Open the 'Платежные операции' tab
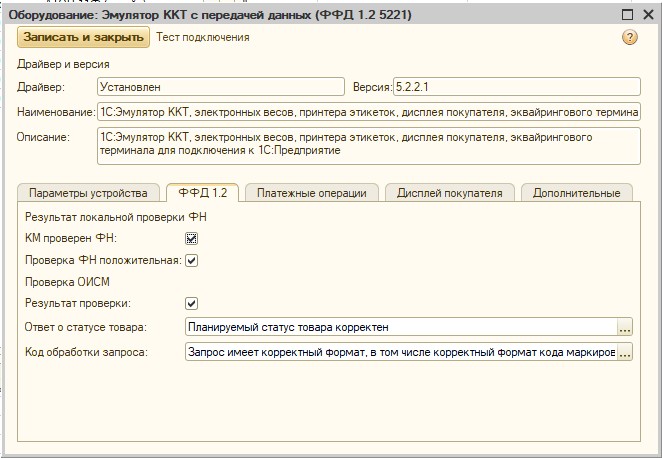This screenshot has width=662, height=458. (x=311, y=193)
